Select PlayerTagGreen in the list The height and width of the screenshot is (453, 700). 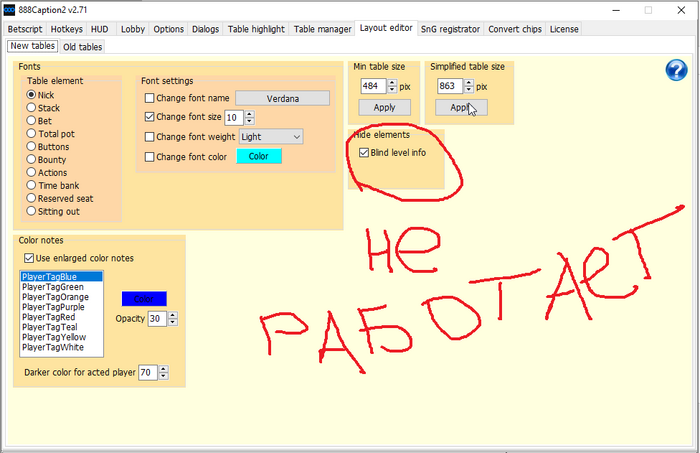[62, 287]
